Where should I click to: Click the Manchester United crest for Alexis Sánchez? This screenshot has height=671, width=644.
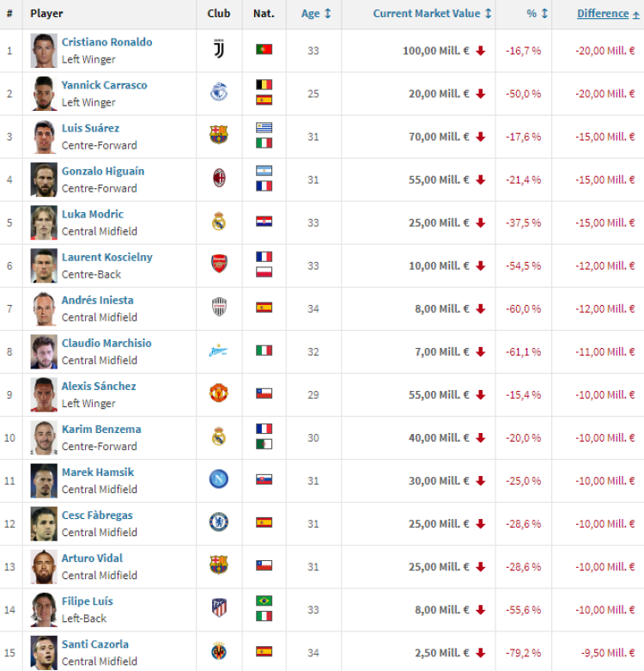[219, 393]
